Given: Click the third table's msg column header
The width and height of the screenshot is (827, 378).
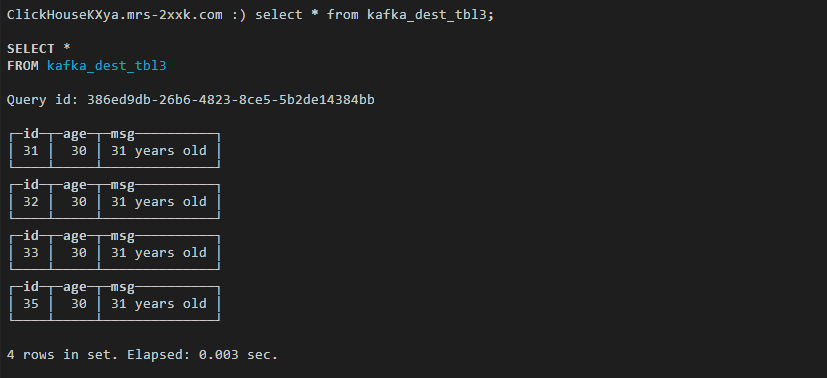Looking at the screenshot, I should 122,237.
